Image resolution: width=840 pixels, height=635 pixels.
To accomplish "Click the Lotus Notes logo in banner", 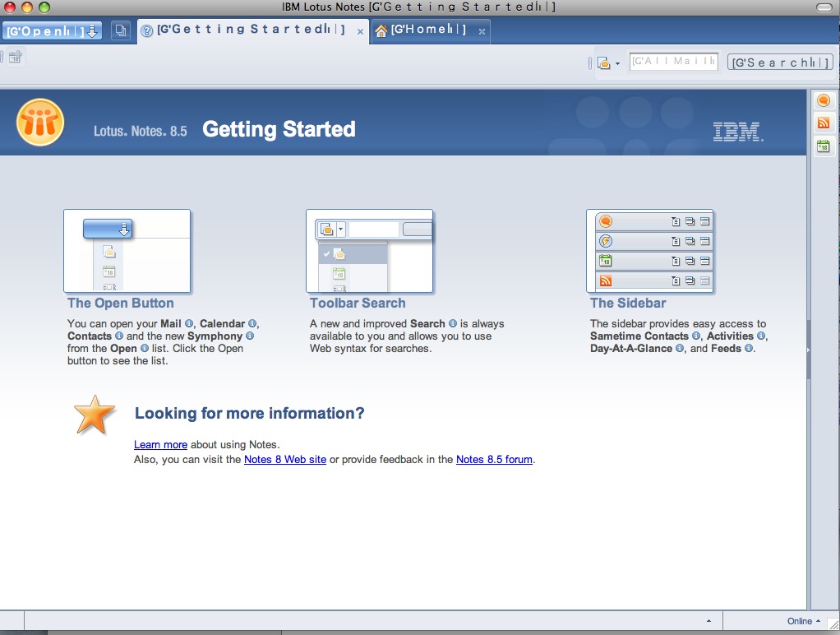I will click(40, 123).
